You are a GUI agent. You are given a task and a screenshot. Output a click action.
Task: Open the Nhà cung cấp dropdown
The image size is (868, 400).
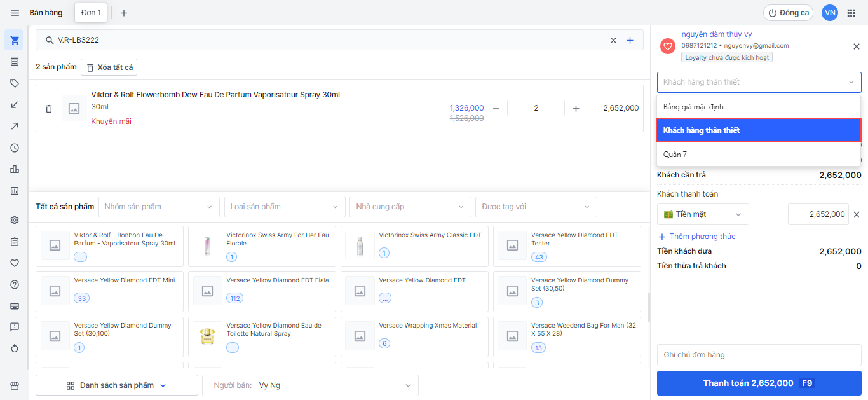(x=410, y=207)
